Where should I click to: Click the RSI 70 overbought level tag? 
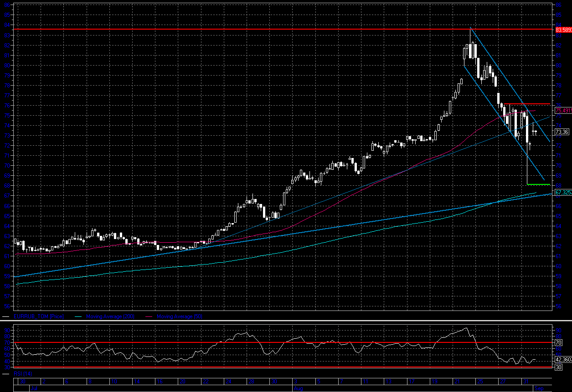coord(557,342)
